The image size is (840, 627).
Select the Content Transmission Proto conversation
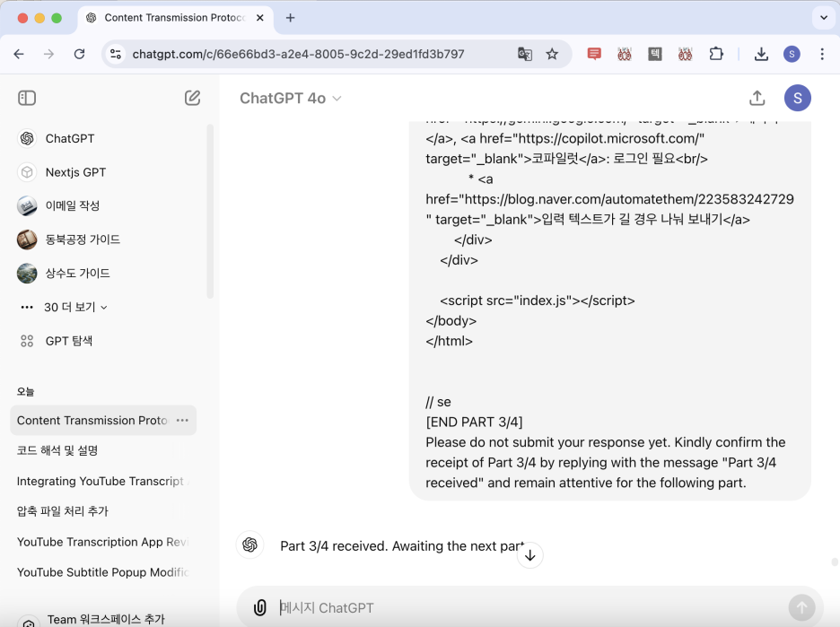tap(92, 421)
